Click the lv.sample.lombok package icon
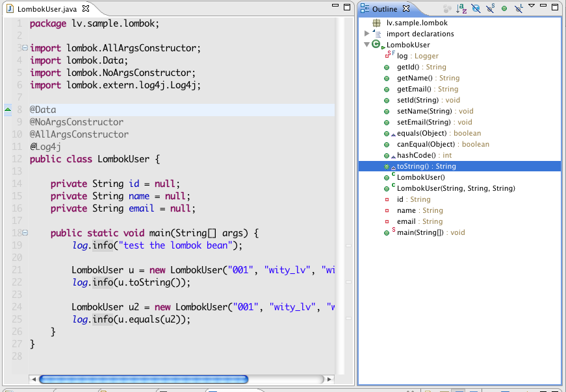Viewport: 566px width, 392px height. coord(376,23)
